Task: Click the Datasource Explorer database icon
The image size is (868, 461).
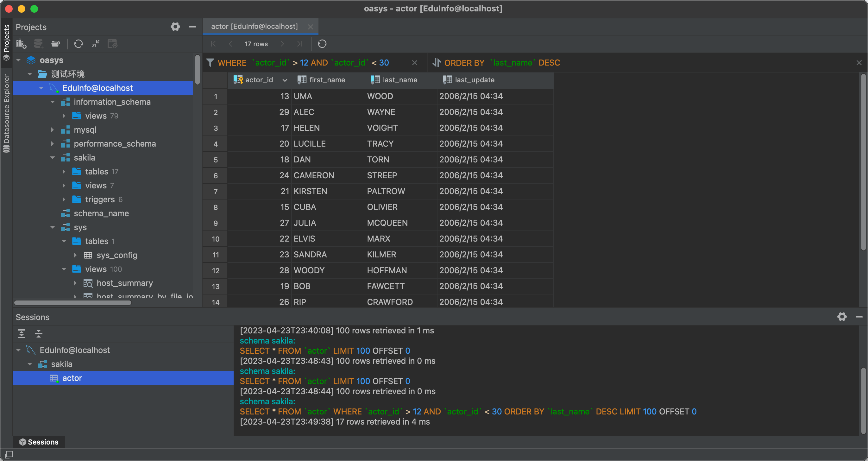Action: pyautogui.click(x=6, y=148)
